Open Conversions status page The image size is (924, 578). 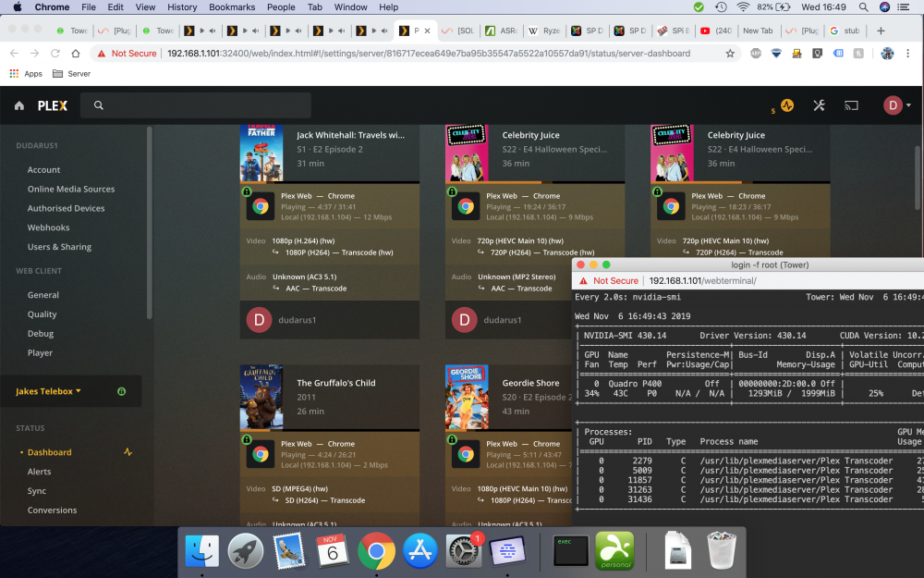coord(52,510)
